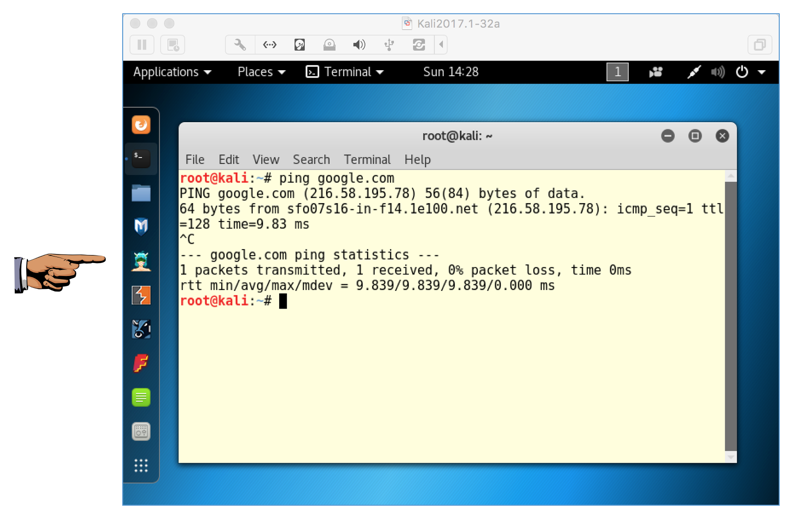Open VM settings wrench icon
The width and height of the screenshot is (795, 519).
(x=240, y=45)
